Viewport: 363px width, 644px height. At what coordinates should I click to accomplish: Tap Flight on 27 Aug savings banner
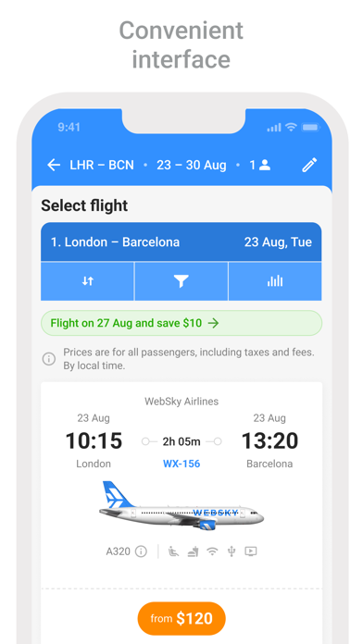pyautogui.click(x=181, y=323)
